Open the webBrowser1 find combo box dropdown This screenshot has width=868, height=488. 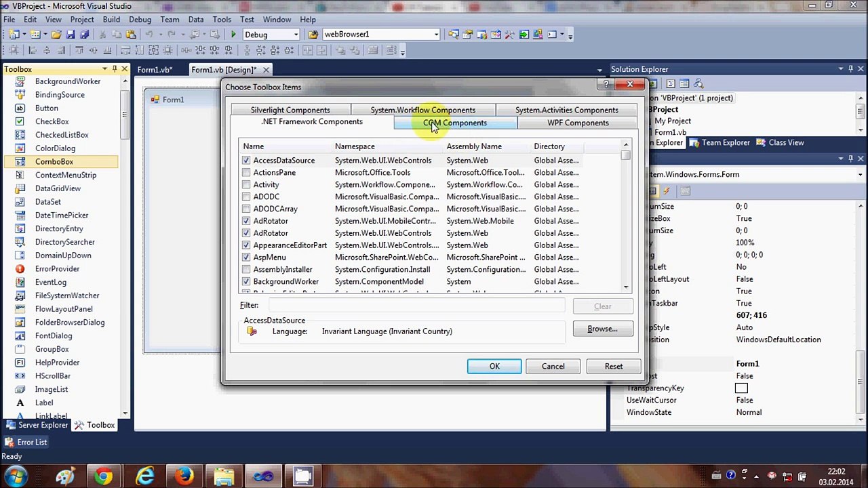436,35
